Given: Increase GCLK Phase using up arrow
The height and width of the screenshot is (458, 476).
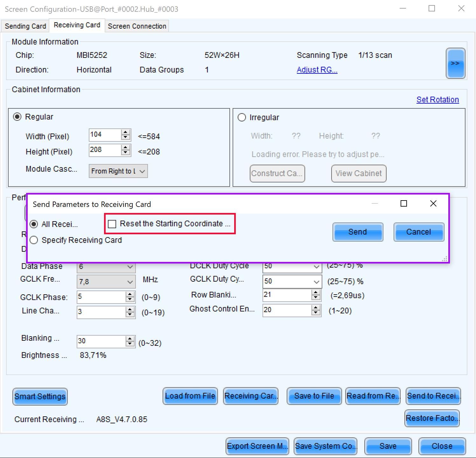Looking at the screenshot, I should pos(130,294).
